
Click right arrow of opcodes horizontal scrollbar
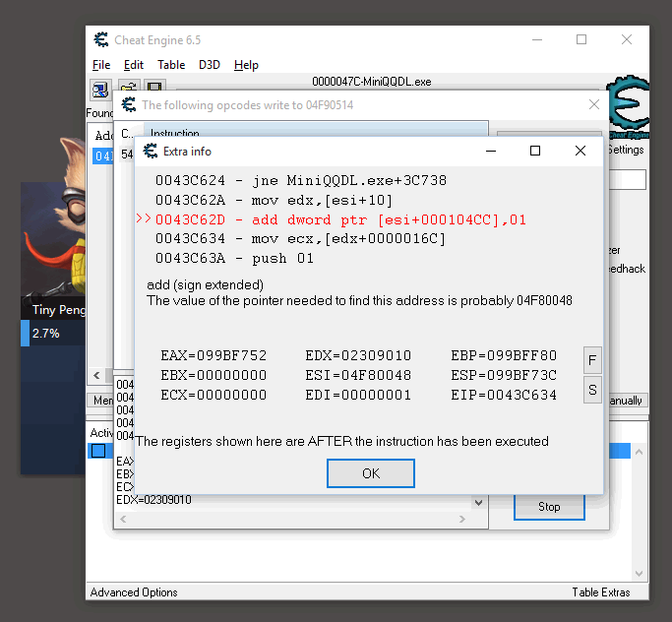(x=462, y=519)
